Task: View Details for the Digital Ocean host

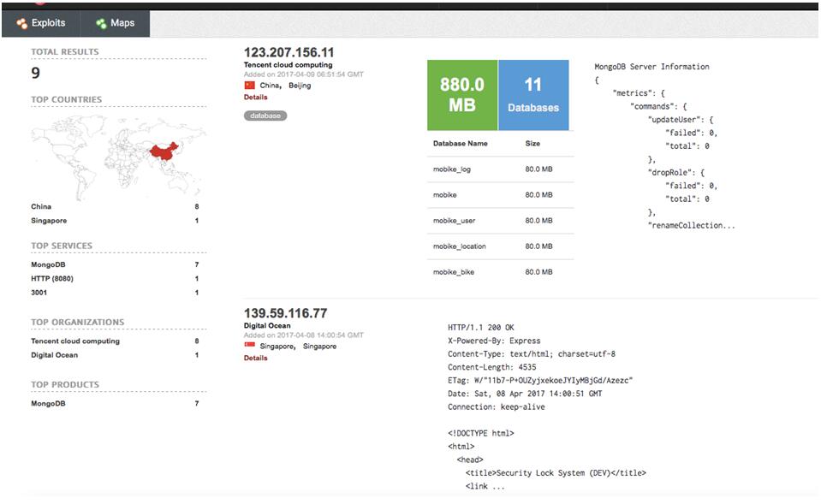Action: (x=256, y=359)
